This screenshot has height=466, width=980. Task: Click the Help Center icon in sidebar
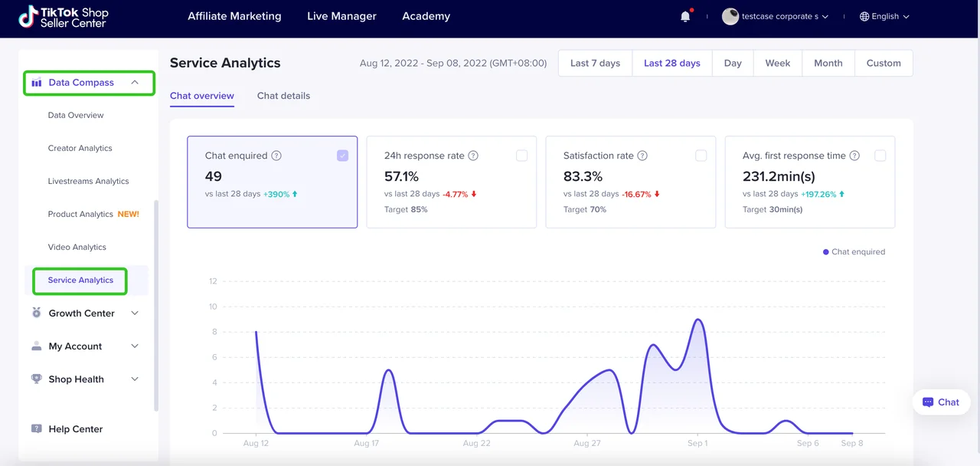(x=36, y=429)
